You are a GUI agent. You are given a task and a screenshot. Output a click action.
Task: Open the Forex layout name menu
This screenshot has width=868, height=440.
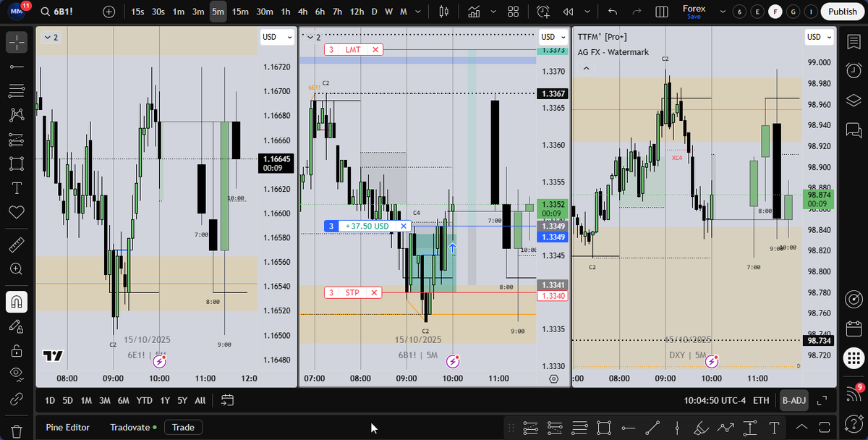click(694, 12)
